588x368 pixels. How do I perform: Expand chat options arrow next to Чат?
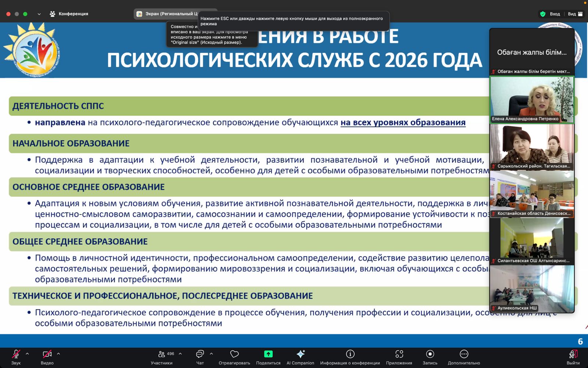point(211,354)
